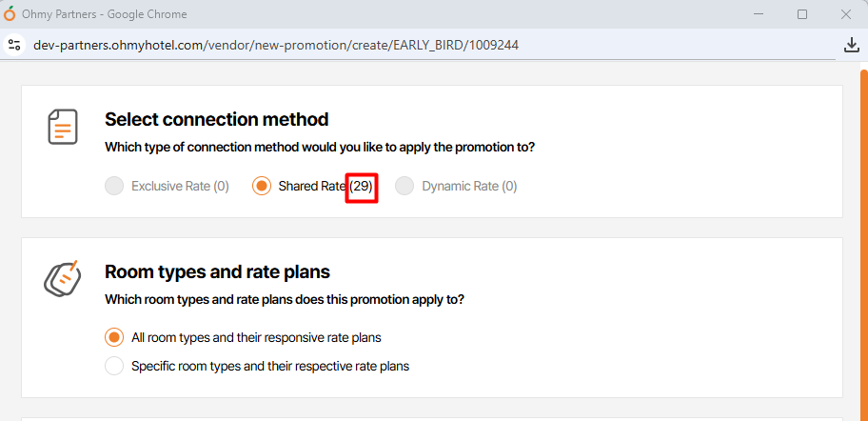Click the tag icon beside room types
Screen dimensions: 868x421
coord(63,277)
